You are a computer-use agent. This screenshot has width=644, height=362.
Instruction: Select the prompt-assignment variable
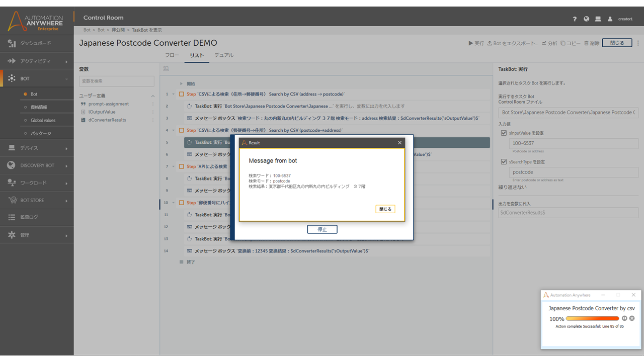click(108, 104)
